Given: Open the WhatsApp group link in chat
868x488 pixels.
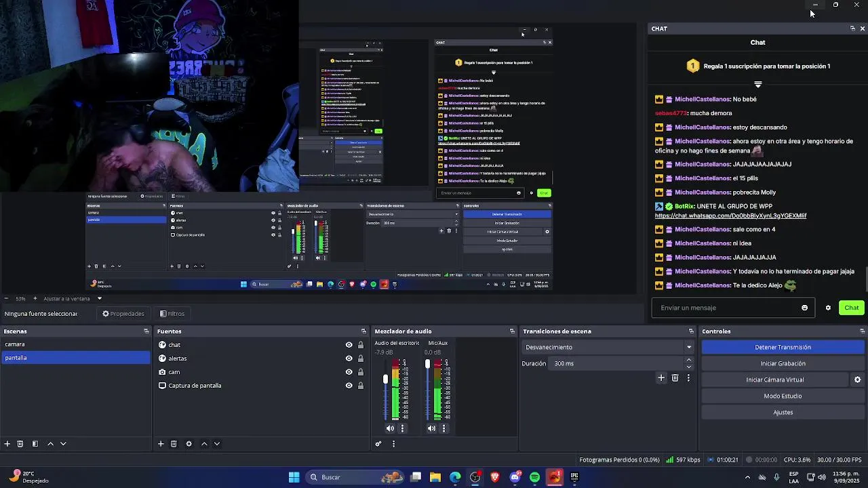Looking at the screenshot, I should pos(730,216).
